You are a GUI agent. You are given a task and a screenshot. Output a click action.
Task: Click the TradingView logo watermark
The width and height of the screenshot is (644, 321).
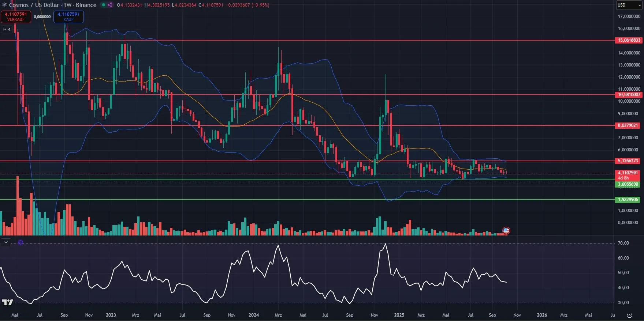click(7, 302)
